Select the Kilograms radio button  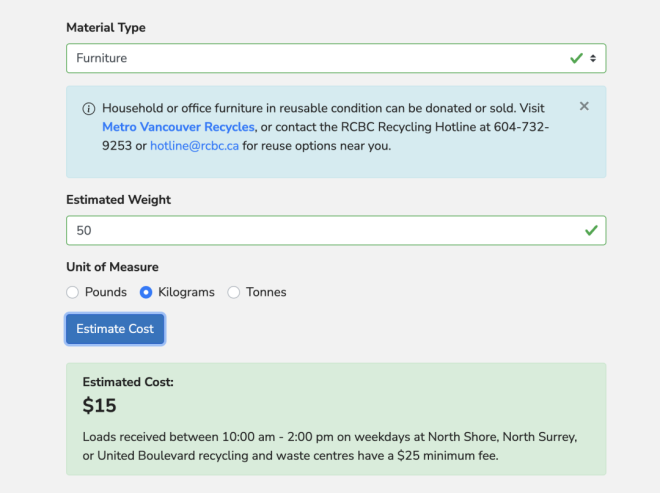pos(146,293)
